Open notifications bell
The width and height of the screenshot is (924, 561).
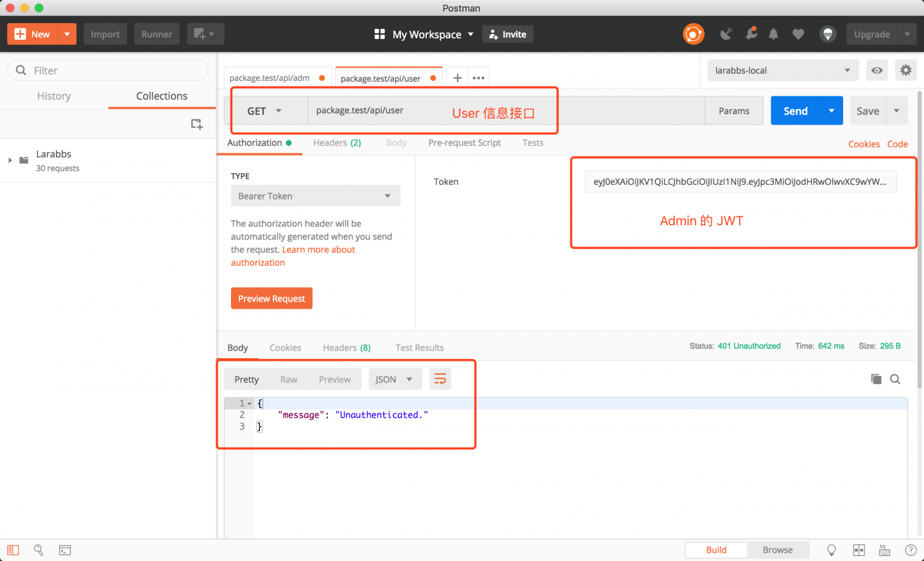(x=773, y=34)
